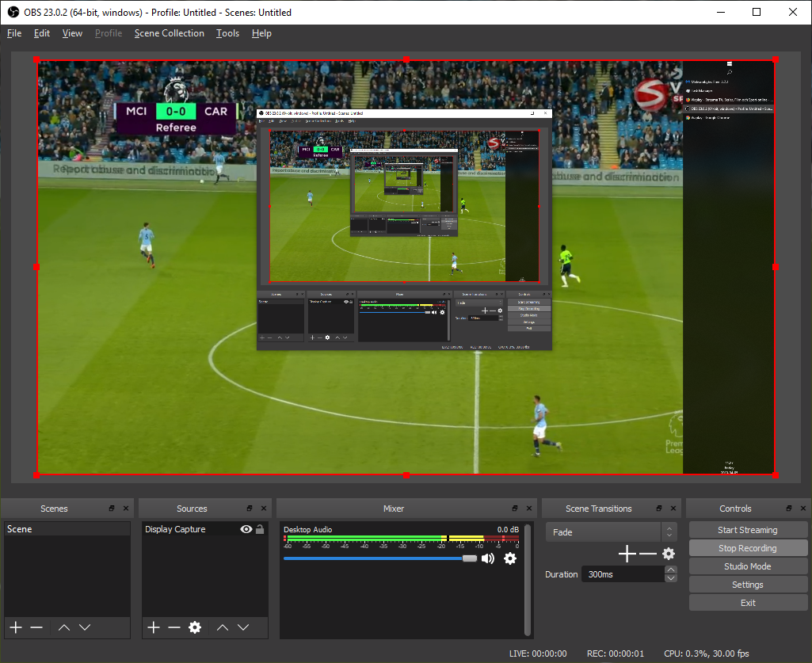Image resolution: width=812 pixels, height=663 pixels.
Task: Click the Mixer panel vertical scrollbar
Action: pos(527,580)
